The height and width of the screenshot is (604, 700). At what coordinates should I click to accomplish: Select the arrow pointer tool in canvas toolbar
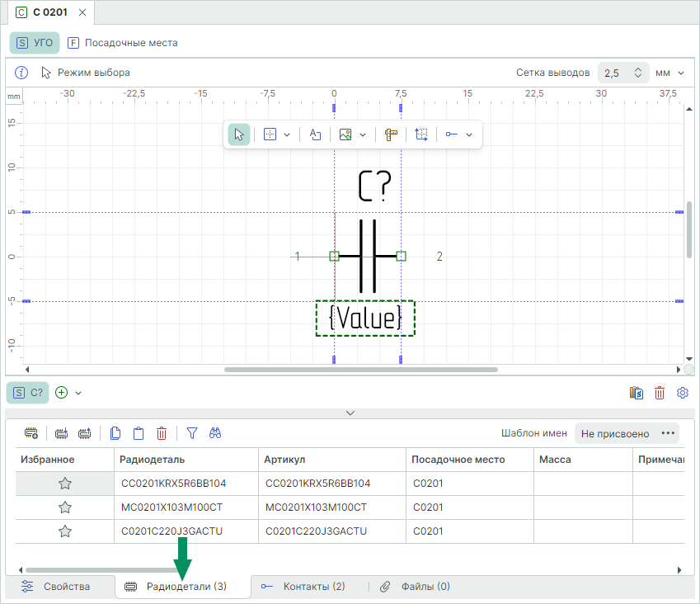239,134
